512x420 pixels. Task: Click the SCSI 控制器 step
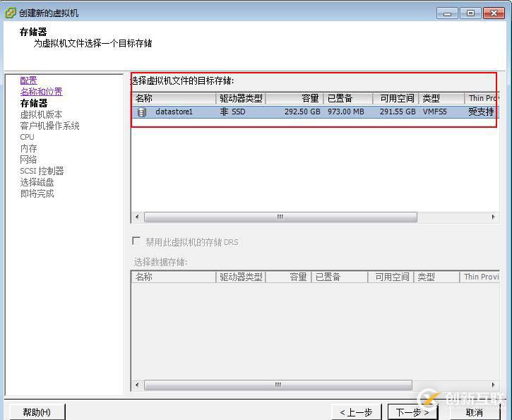[x=42, y=171]
